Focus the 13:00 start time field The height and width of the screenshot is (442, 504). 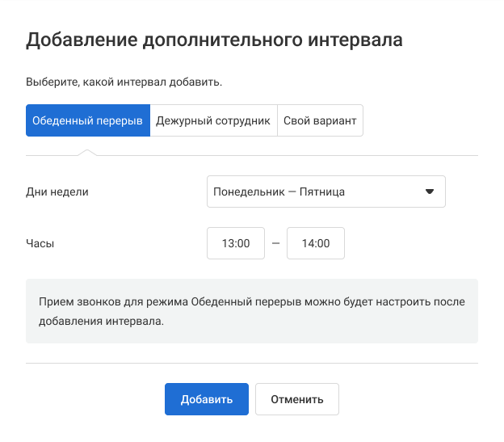coord(236,243)
